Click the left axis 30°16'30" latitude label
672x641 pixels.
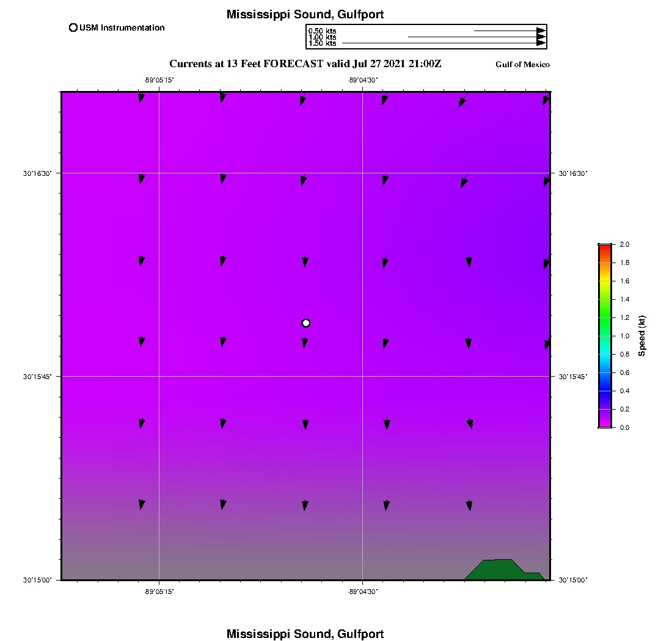37,173
